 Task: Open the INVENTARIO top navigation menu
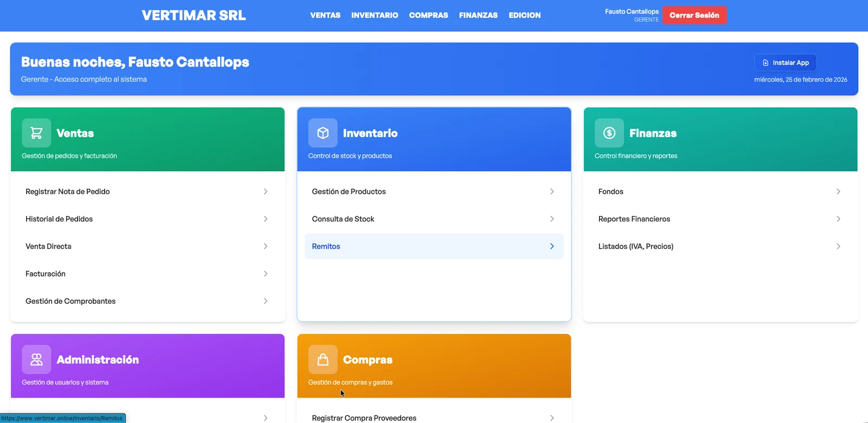[375, 15]
